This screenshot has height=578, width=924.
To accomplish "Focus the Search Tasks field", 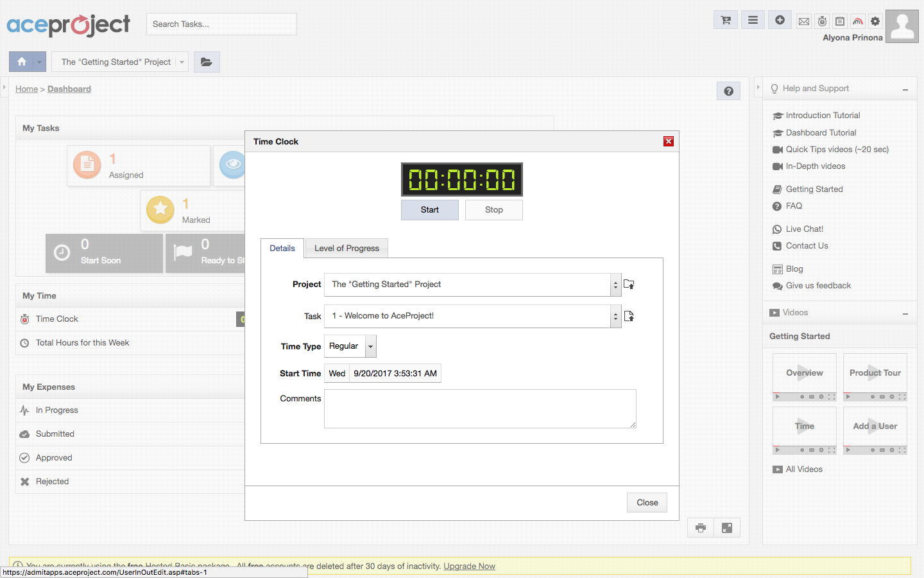I will pos(221,24).
